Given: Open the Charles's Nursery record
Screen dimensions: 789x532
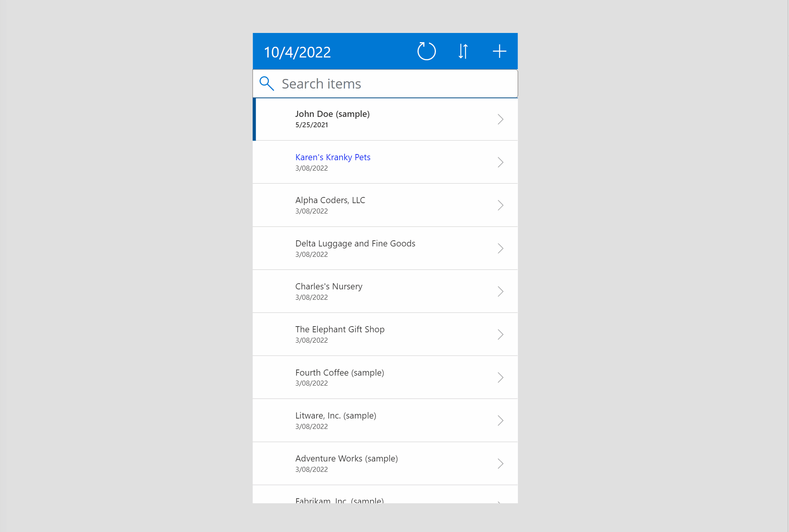Looking at the screenshot, I should click(385, 291).
